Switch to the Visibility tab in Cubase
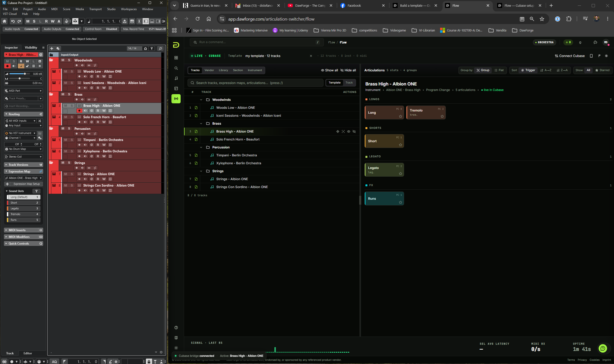 click(x=31, y=48)
